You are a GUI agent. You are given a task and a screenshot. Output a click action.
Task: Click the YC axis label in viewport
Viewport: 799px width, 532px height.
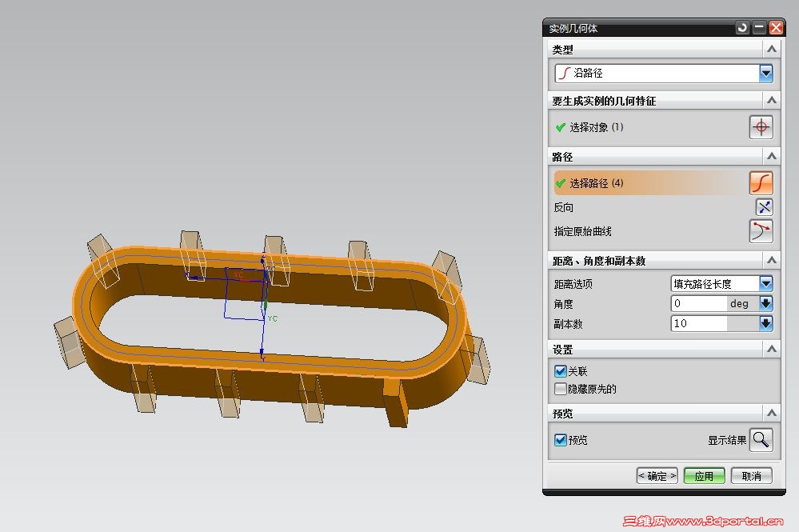coord(273,318)
